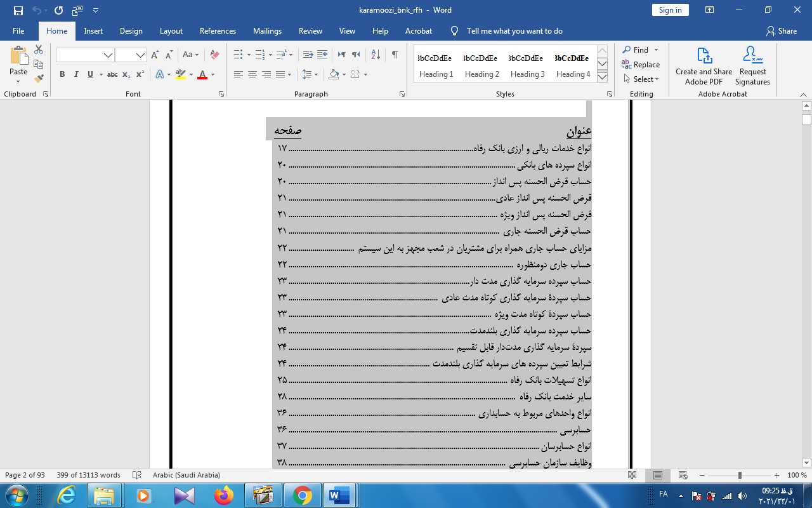Viewport: 812px width, 508px height.
Task: Open the font name dropdown
Action: (x=108, y=55)
